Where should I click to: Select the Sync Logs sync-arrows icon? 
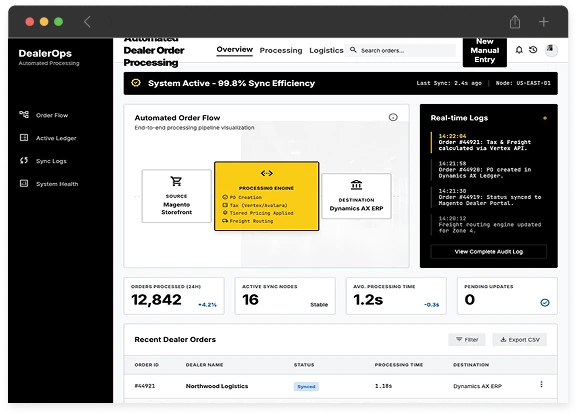point(24,161)
